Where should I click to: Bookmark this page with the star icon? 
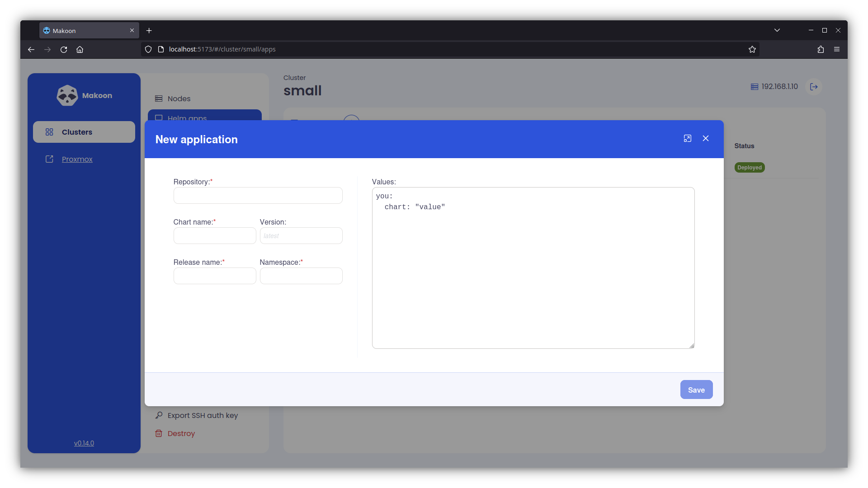click(752, 49)
